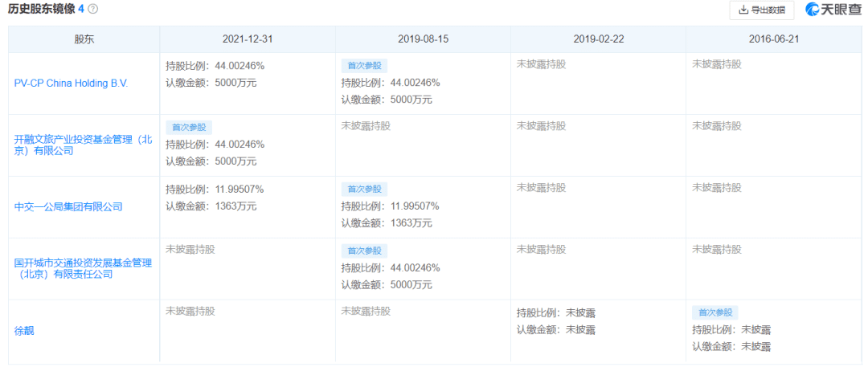Click 认缴金额：未披露 under 2016-06-21

point(731,347)
